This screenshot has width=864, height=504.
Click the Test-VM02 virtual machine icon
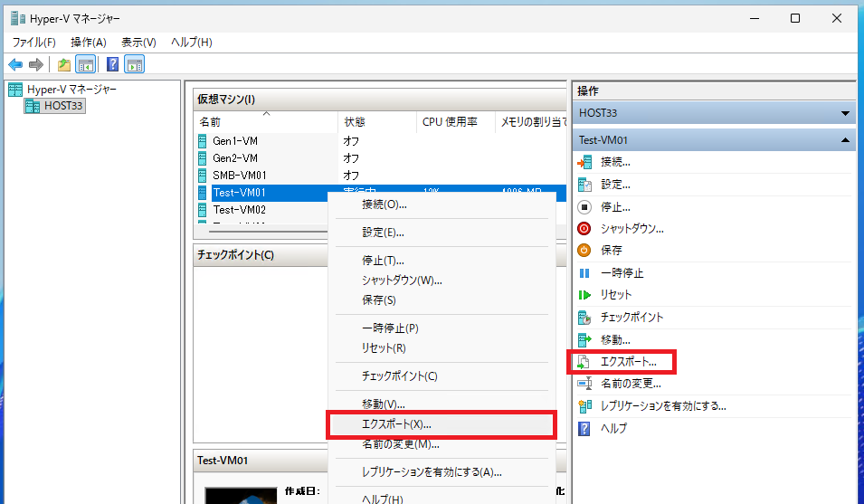pyautogui.click(x=203, y=210)
